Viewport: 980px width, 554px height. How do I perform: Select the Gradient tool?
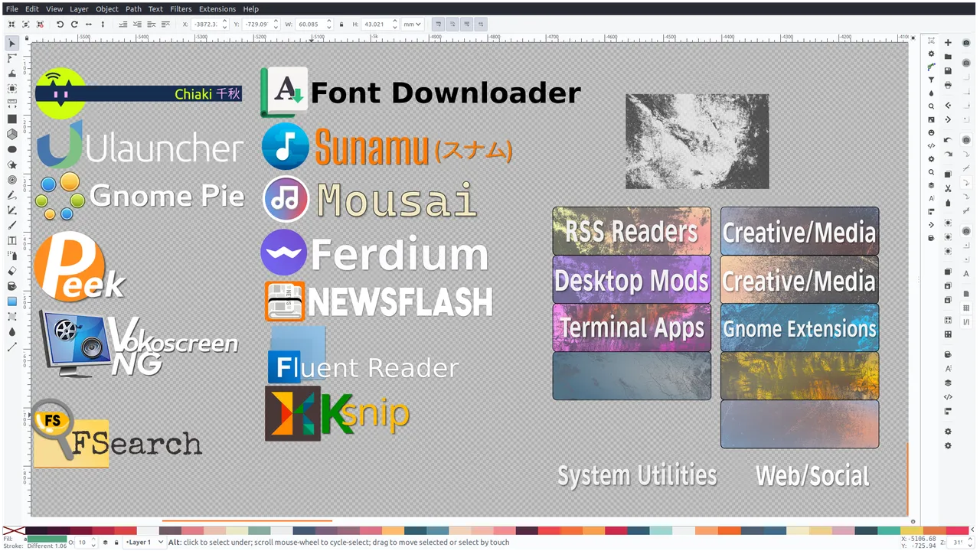point(12,301)
